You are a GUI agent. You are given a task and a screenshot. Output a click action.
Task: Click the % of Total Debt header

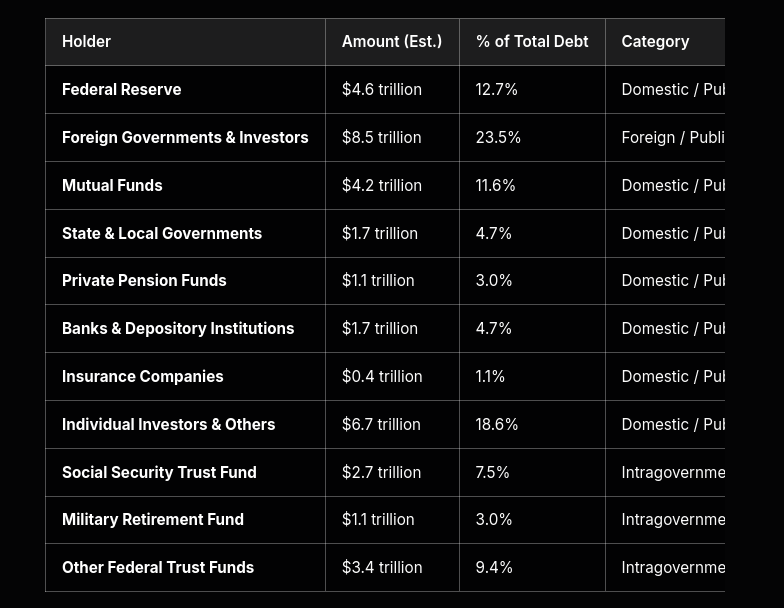coord(532,42)
